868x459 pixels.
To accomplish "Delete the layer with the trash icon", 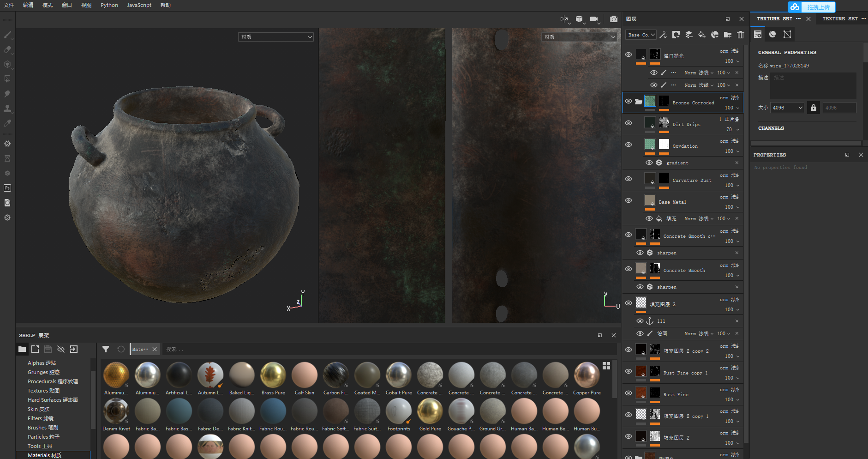I will click(x=741, y=35).
